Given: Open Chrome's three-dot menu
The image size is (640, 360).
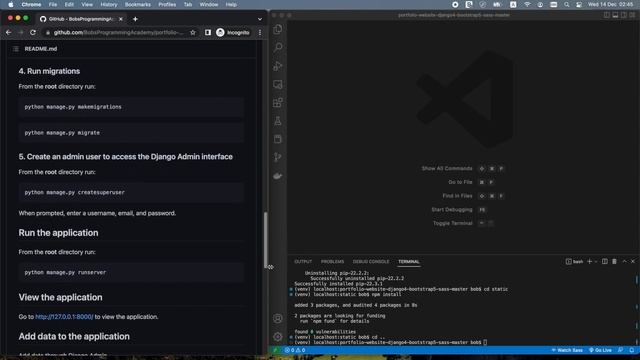Looking at the screenshot, I should click(260, 32).
